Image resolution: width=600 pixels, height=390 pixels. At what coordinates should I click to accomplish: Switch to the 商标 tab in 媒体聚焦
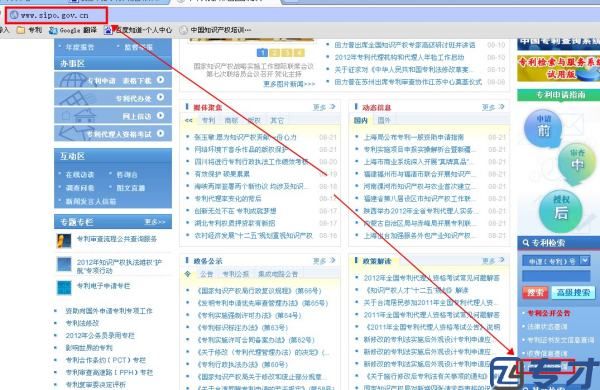pos(231,121)
